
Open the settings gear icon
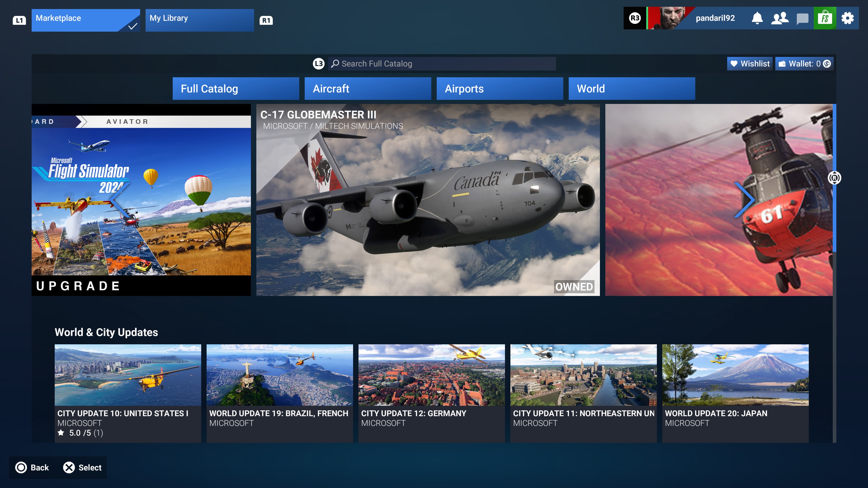click(x=847, y=18)
